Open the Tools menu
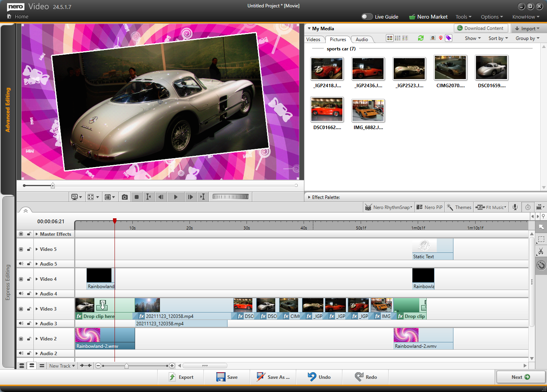This screenshot has width=547, height=392. (x=463, y=17)
